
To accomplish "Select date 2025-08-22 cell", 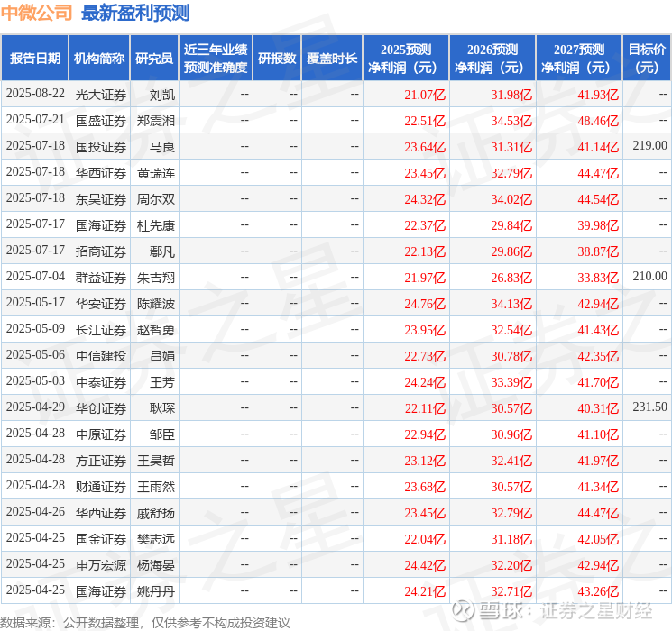I will tap(35, 94).
